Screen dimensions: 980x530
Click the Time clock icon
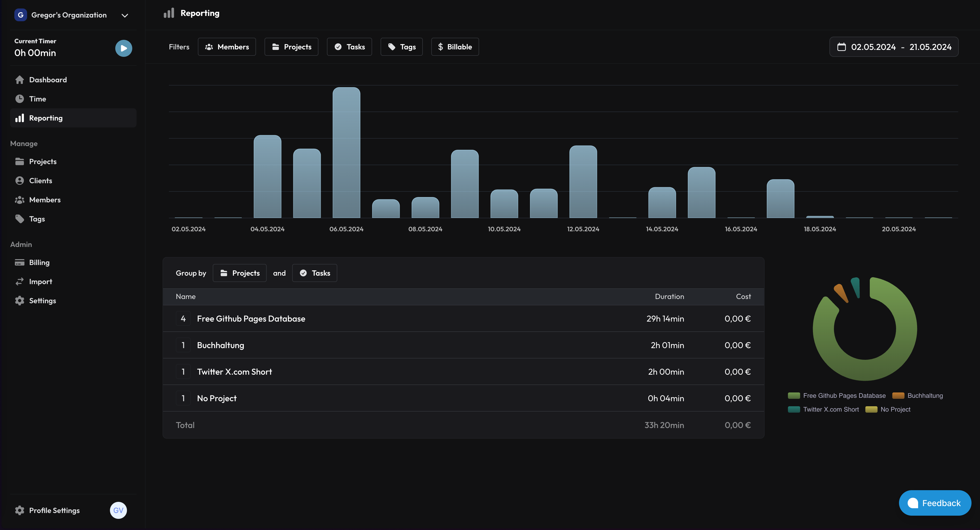tap(20, 99)
